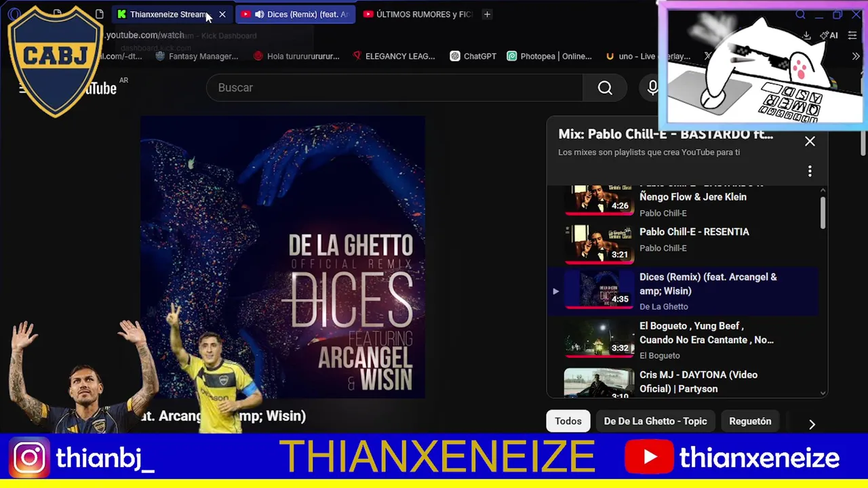Viewport: 868px width, 488px height.
Task: Click the Mix playlist scrollbar thumb
Action: (823, 213)
